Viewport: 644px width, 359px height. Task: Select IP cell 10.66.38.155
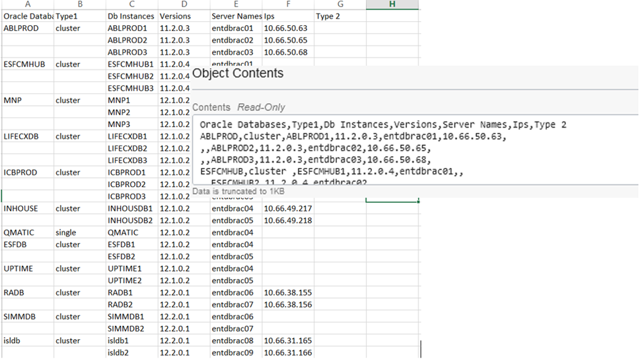289,292
